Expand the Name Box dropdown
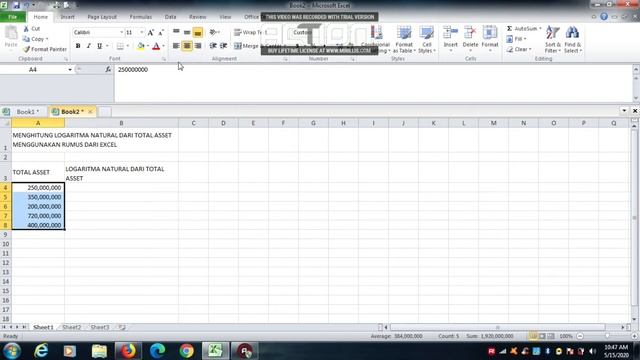 click(70, 70)
